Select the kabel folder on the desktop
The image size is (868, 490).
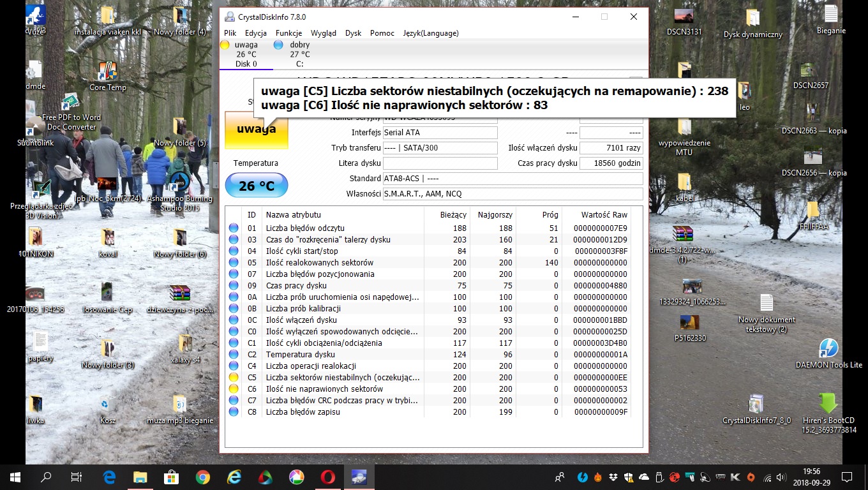pos(684,188)
